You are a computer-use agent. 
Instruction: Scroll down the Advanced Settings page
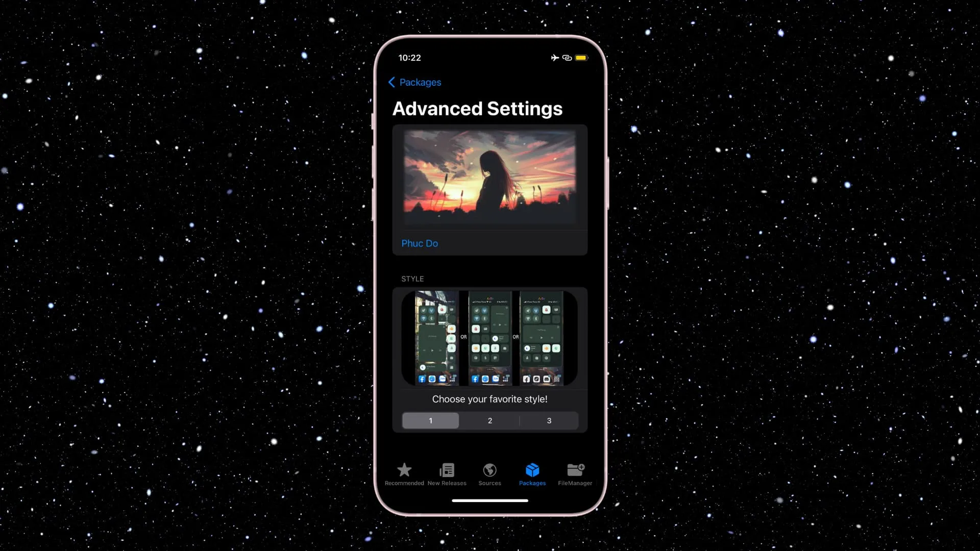490,336
